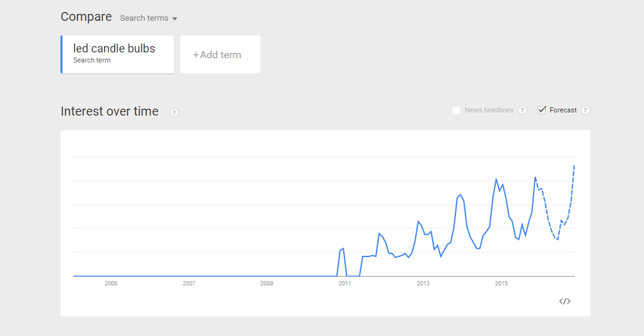Click the blue color bar on term card

[62, 54]
